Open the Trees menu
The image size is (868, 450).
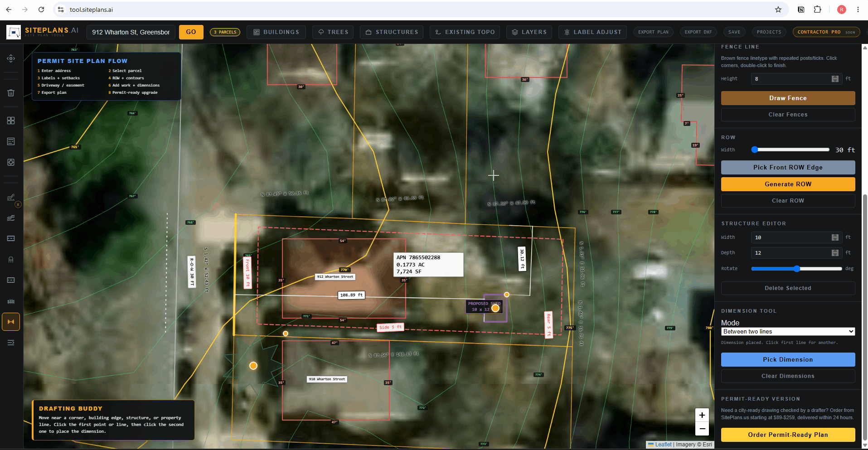333,32
